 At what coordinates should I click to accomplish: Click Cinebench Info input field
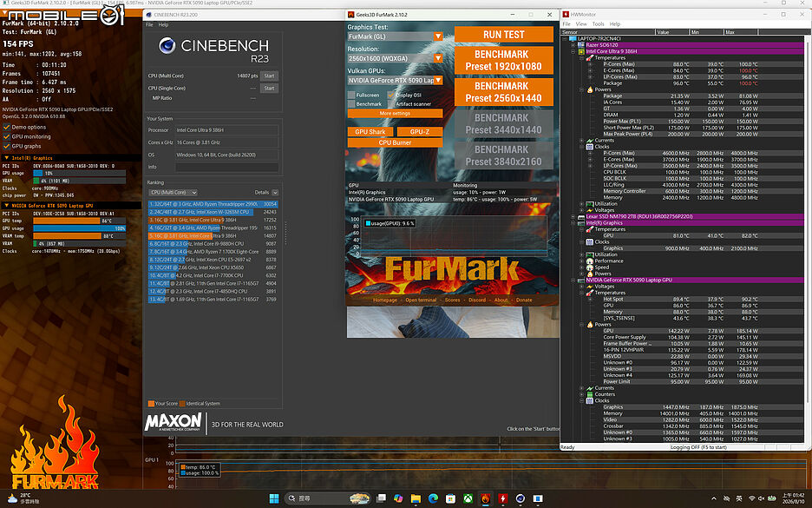click(x=226, y=167)
